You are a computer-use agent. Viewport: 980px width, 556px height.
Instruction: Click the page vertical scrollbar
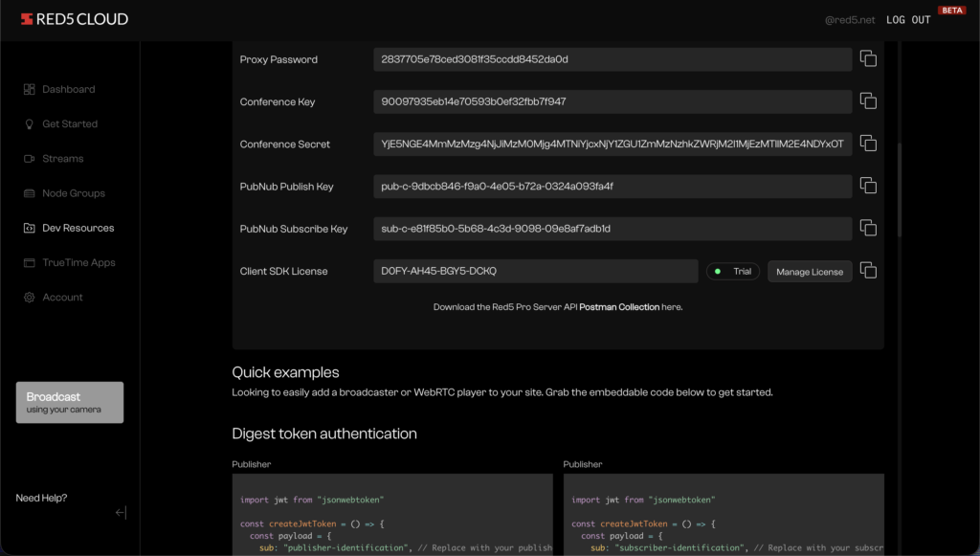click(900, 190)
